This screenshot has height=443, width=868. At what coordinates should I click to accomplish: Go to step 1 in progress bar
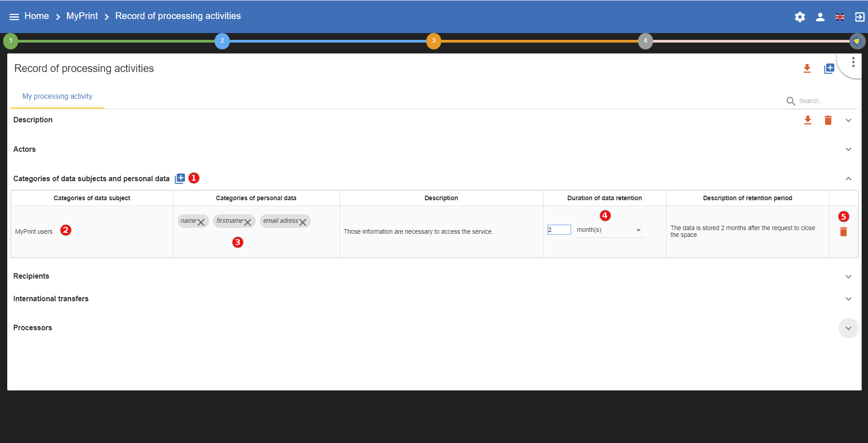(x=11, y=41)
